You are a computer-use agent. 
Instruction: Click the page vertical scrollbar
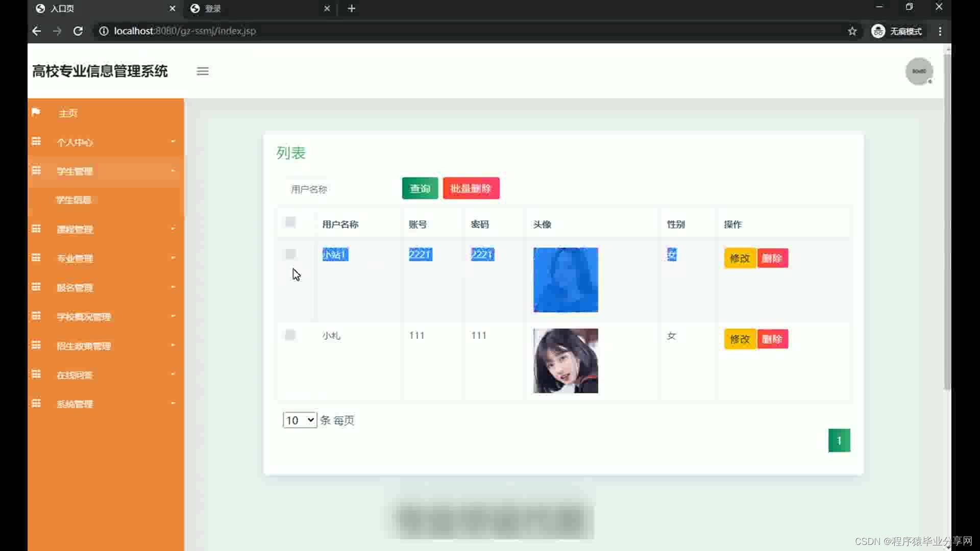pyautogui.click(x=947, y=219)
